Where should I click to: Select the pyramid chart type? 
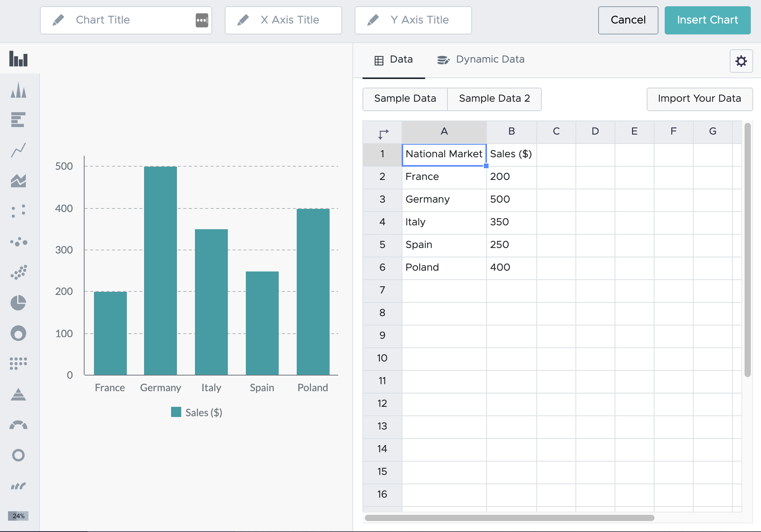(x=18, y=395)
